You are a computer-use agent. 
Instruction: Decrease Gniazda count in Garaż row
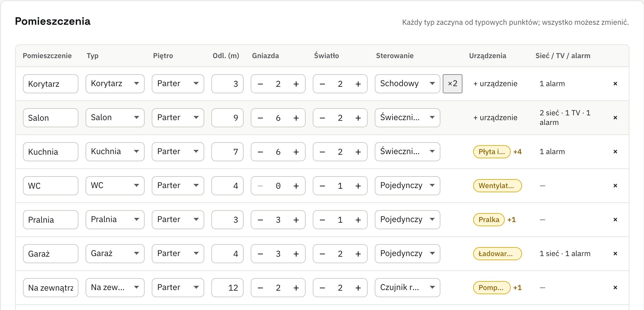260,254
